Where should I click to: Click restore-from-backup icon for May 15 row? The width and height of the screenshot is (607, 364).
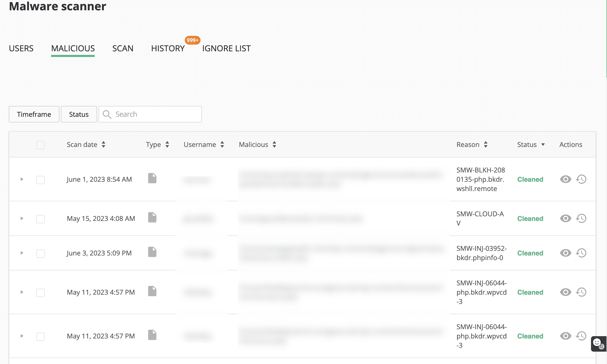(x=581, y=218)
